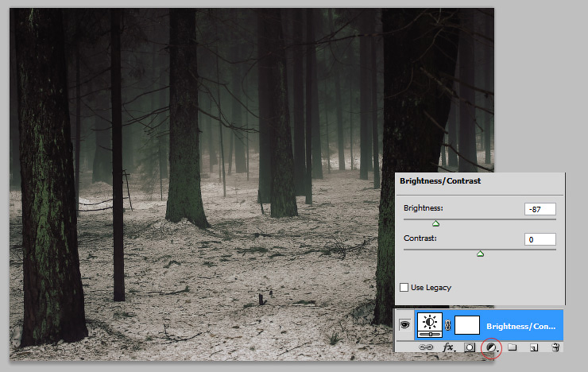
Task: Select the white layer mask thumbnail
Action: (467, 325)
